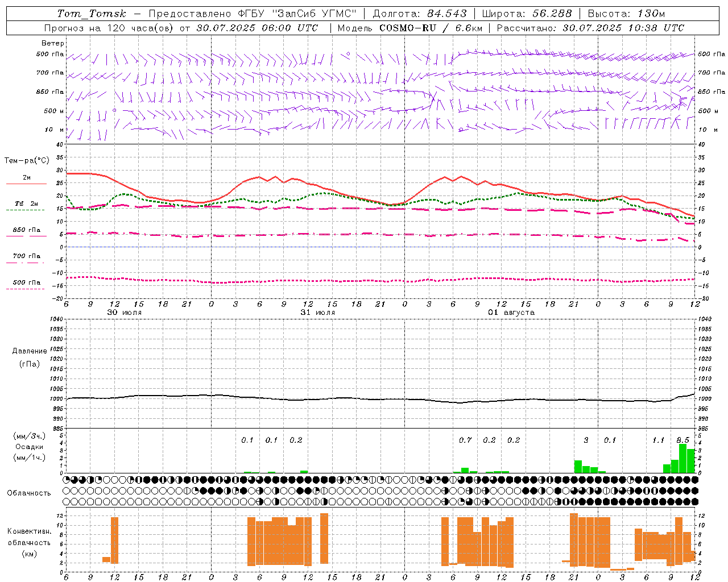Click the 850 гПа temperature legend entry

(x=27, y=230)
